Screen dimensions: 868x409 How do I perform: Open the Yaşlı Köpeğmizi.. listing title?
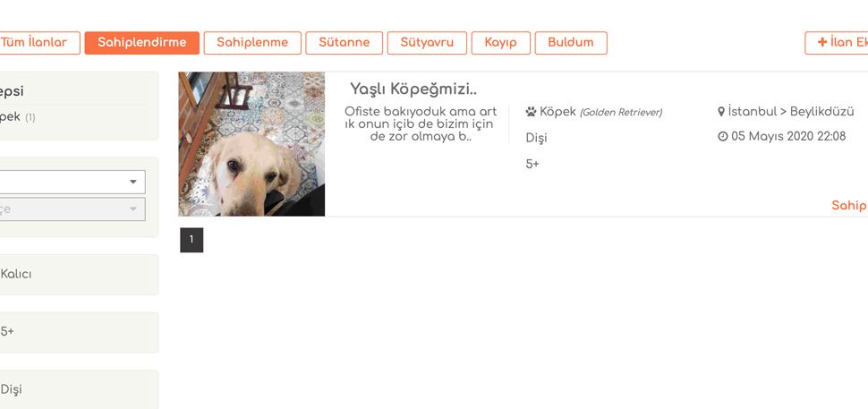coord(413,89)
